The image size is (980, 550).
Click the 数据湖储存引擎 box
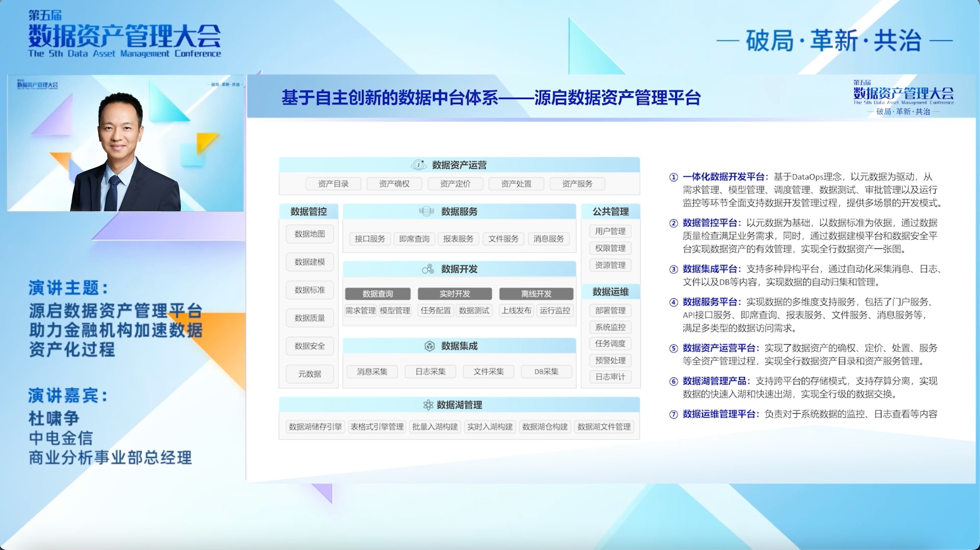[x=315, y=427]
